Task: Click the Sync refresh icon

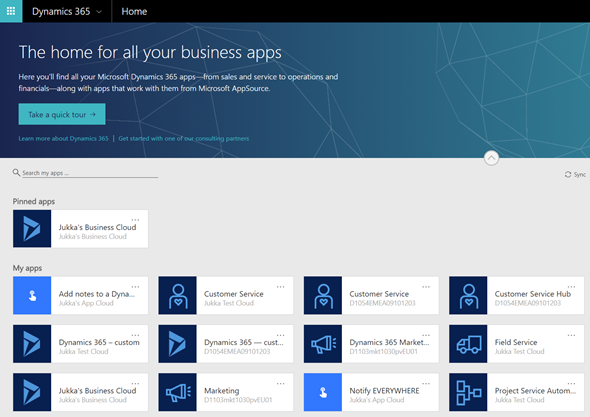Action: (x=568, y=174)
